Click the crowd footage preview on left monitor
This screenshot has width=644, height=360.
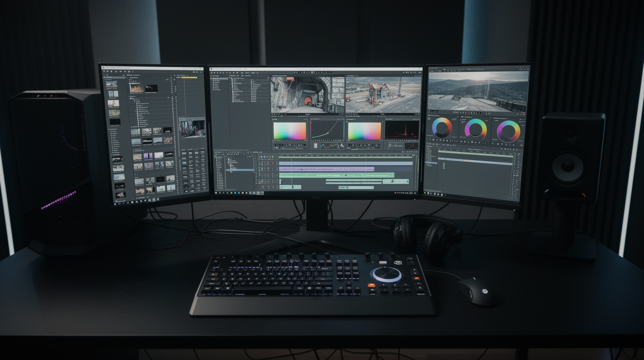193,128
